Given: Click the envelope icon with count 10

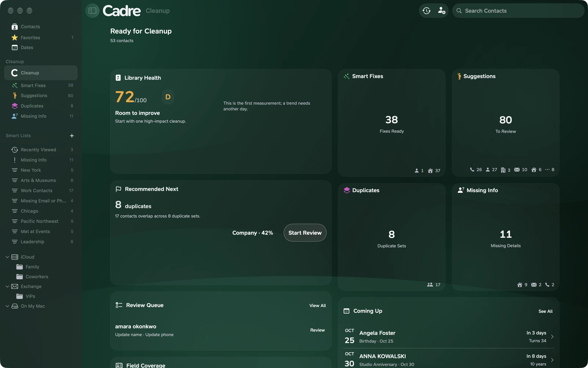Looking at the screenshot, I should tap(517, 170).
